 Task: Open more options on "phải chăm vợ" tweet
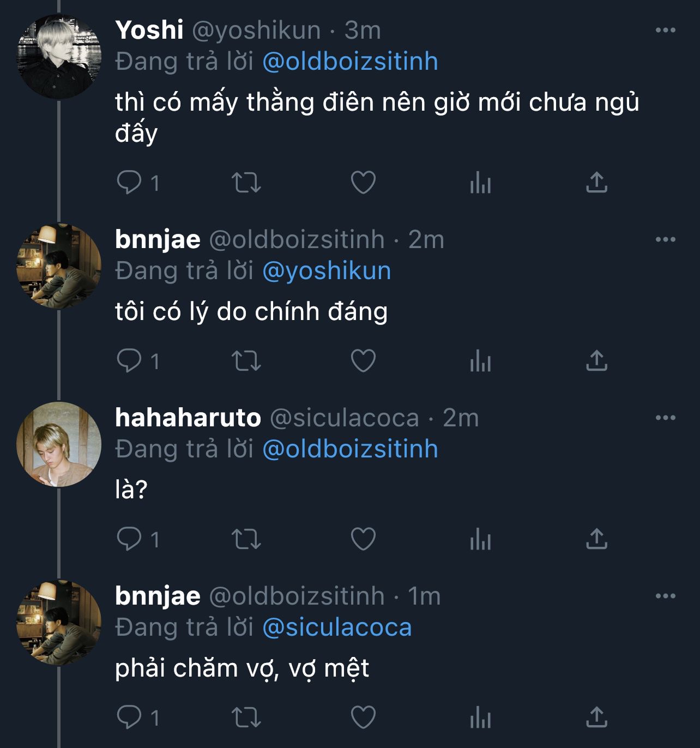click(665, 596)
